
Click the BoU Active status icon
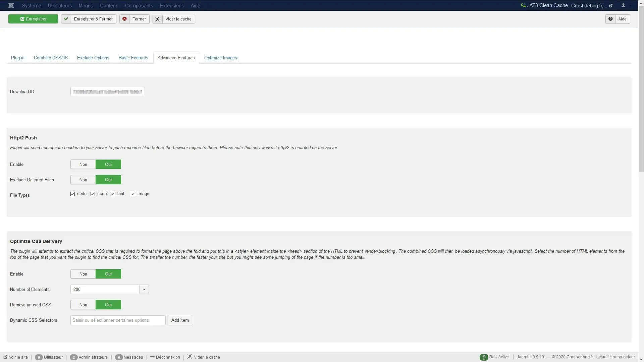[484, 357]
